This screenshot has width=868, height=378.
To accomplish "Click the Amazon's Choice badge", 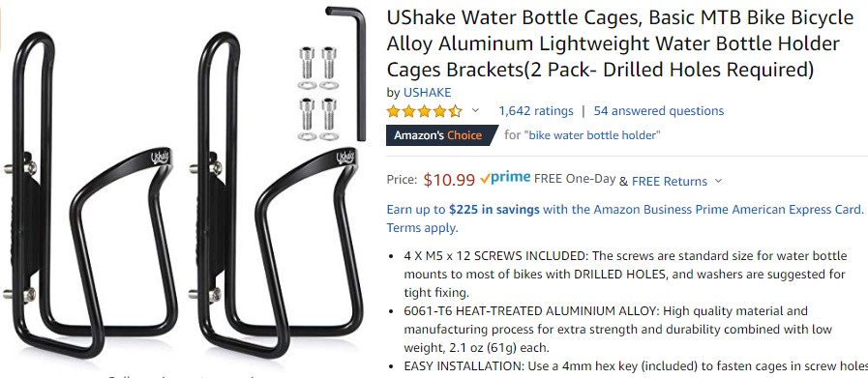I will click(x=441, y=135).
